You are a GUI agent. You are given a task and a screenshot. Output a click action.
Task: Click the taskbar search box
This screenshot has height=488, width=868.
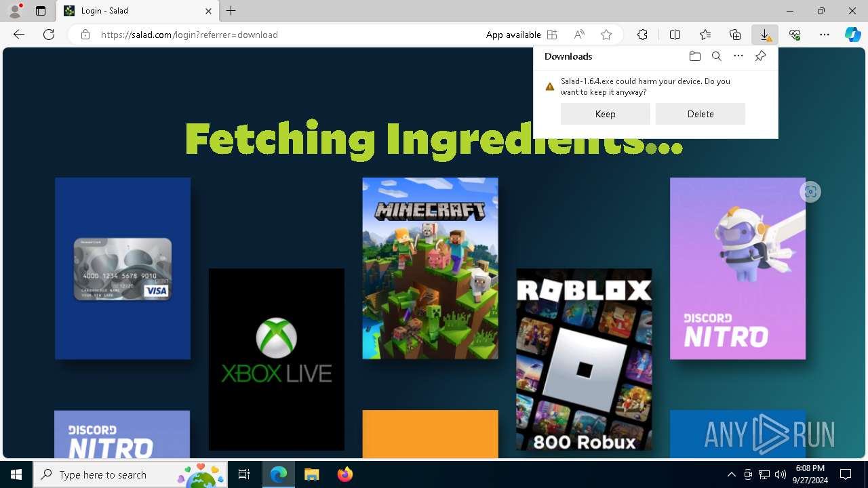[130, 474]
